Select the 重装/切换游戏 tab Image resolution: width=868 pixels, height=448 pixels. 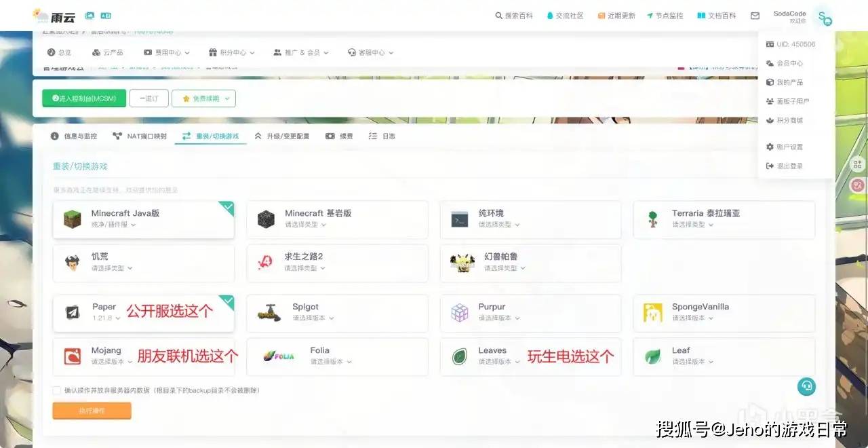coord(211,136)
